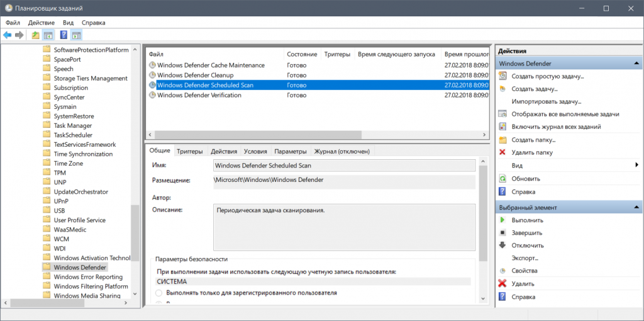Click the blue question mark toolbar icon
644x321 pixels.
click(64, 35)
